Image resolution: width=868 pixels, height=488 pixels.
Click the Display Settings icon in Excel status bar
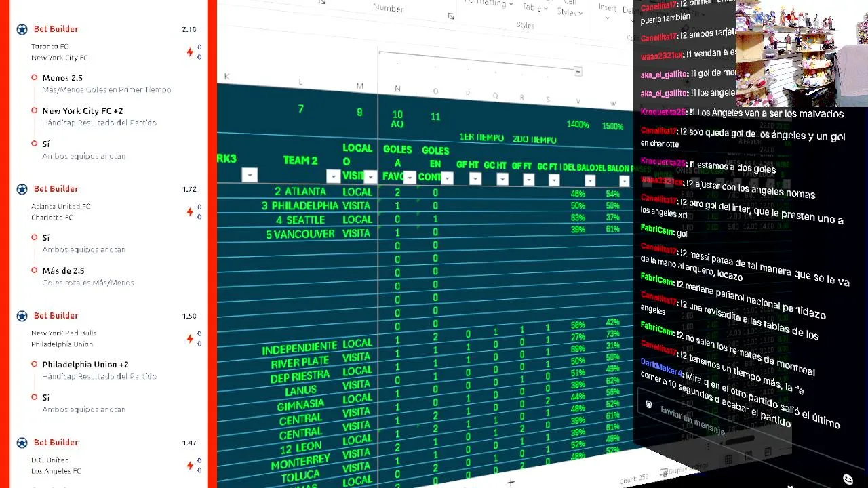click(664, 472)
